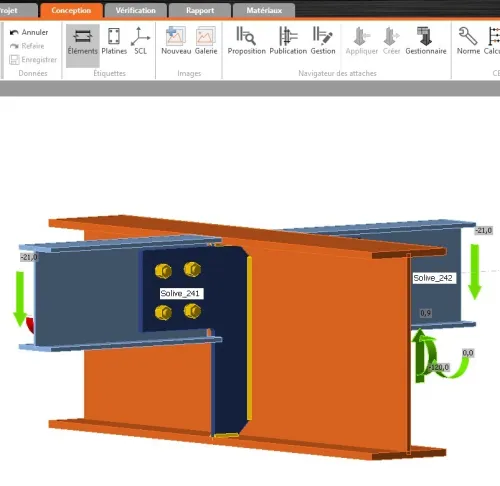Open the Gestionnaire manager

pyautogui.click(x=426, y=42)
